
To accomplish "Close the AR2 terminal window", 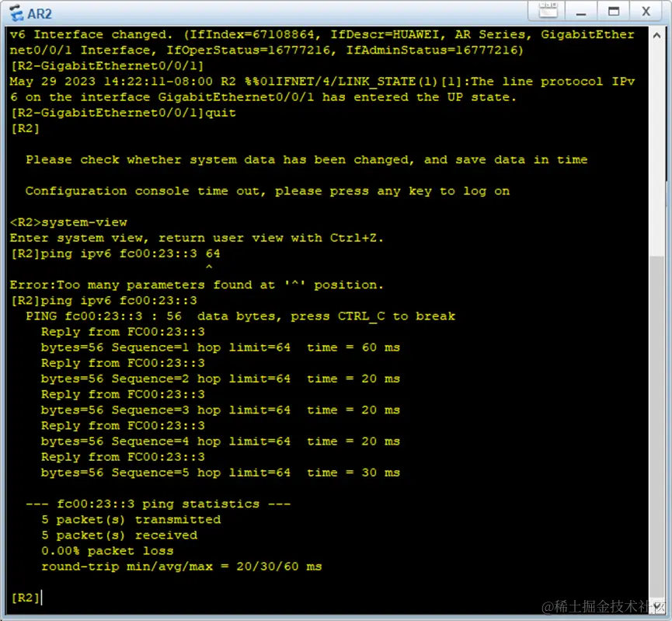I will tap(646, 12).
